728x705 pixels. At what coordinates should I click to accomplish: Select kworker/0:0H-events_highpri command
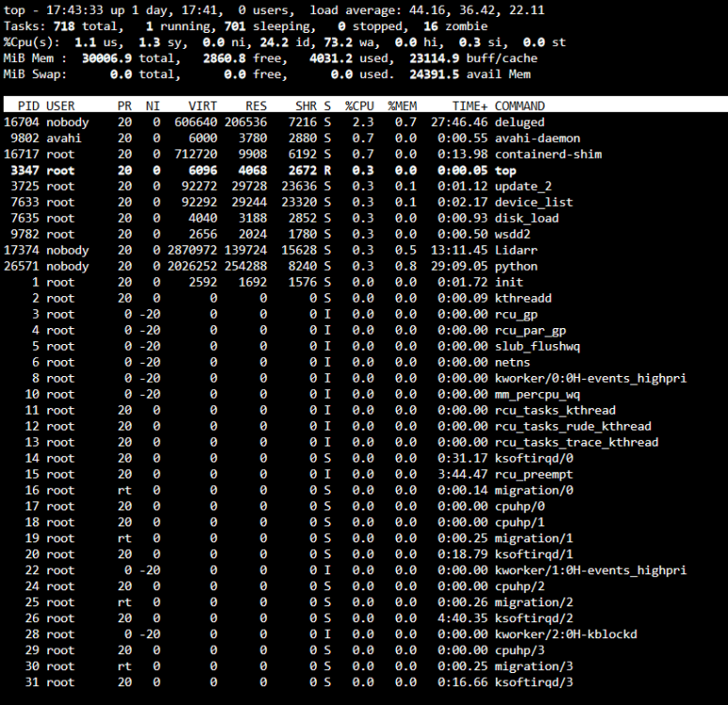point(591,378)
